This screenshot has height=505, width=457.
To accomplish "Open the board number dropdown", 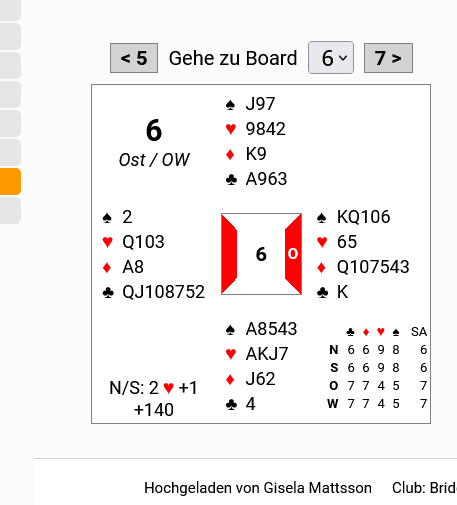I will [x=331, y=58].
